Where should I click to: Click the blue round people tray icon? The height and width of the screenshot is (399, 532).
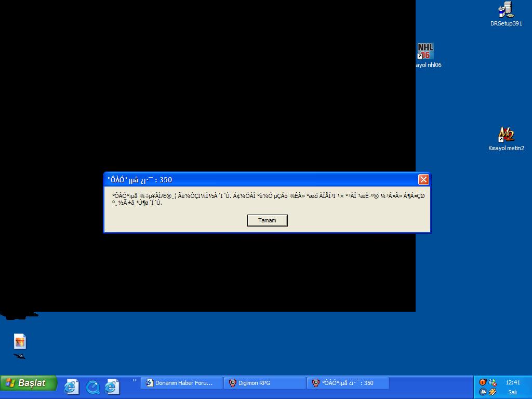(x=483, y=392)
